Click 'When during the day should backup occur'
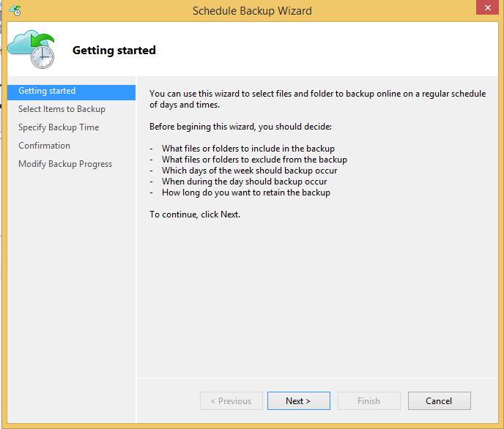Image resolution: width=504 pixels, height=429 pixels. click(x=244, y=182)
